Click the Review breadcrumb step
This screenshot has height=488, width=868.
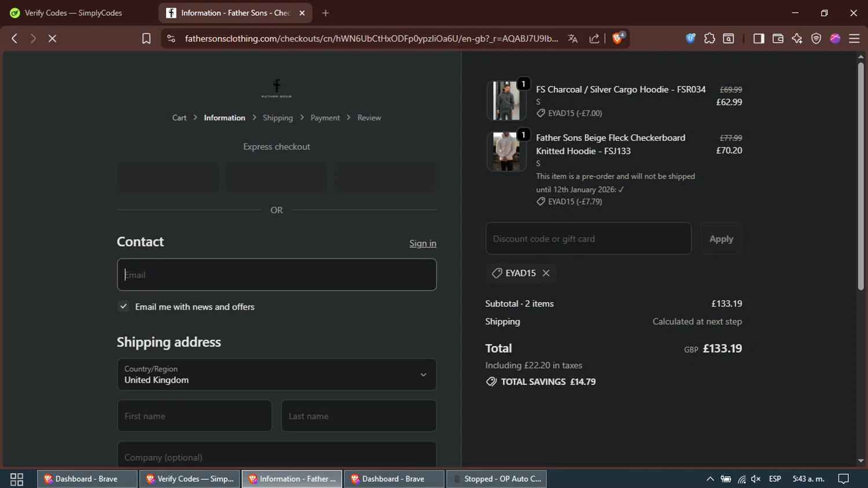(x=369, y=118)
